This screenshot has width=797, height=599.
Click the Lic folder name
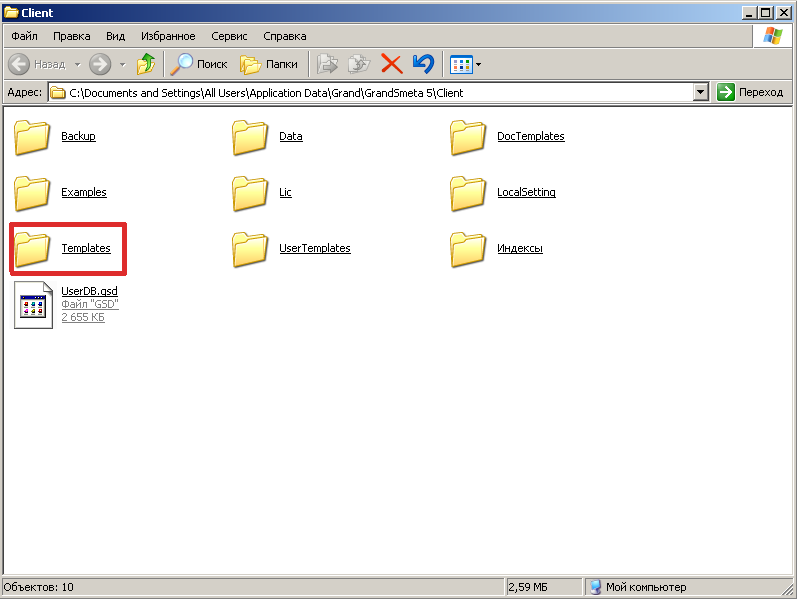(285, 192)
